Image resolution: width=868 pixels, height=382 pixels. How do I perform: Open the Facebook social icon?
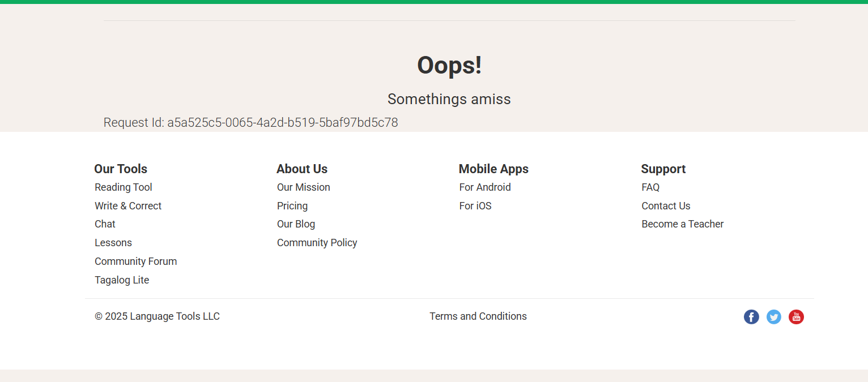(x=751, y=317)
